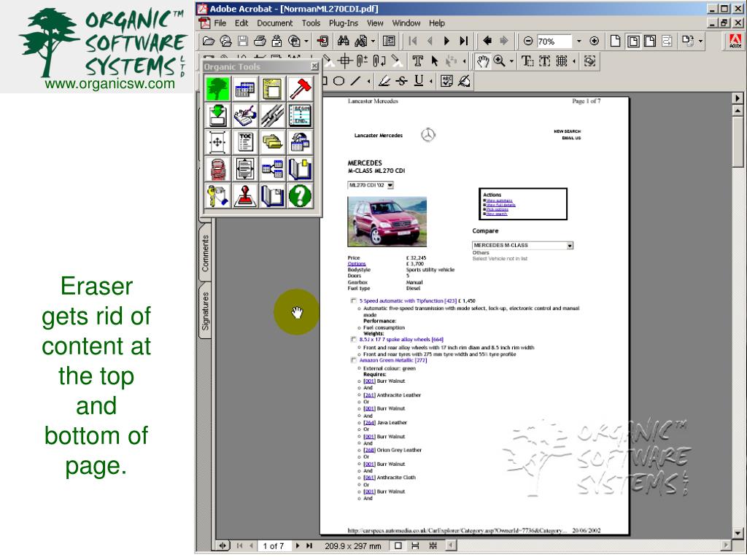747x560 pixels.
Task: Open the File menu
Action: click(x=220, y=23)
